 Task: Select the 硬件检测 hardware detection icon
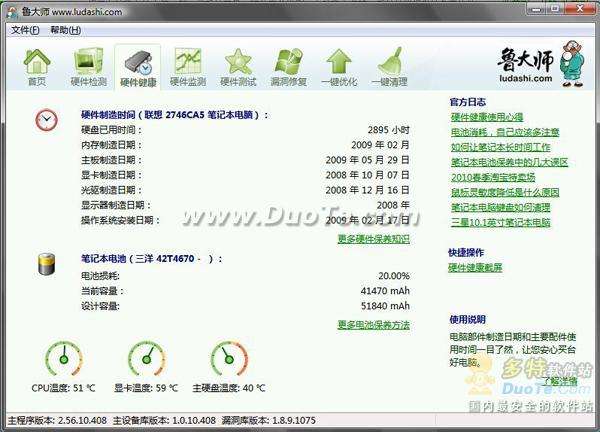pyautogui.click(x=88, y=67)
